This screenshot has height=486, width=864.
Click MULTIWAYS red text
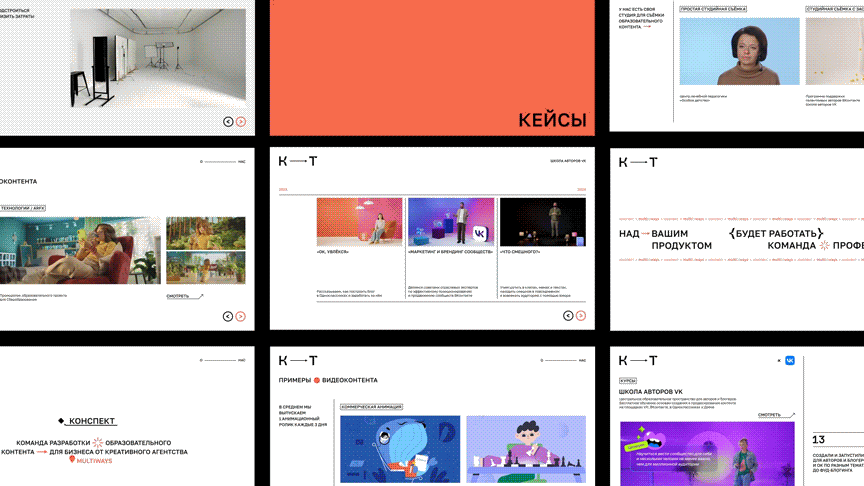(94, 461)
